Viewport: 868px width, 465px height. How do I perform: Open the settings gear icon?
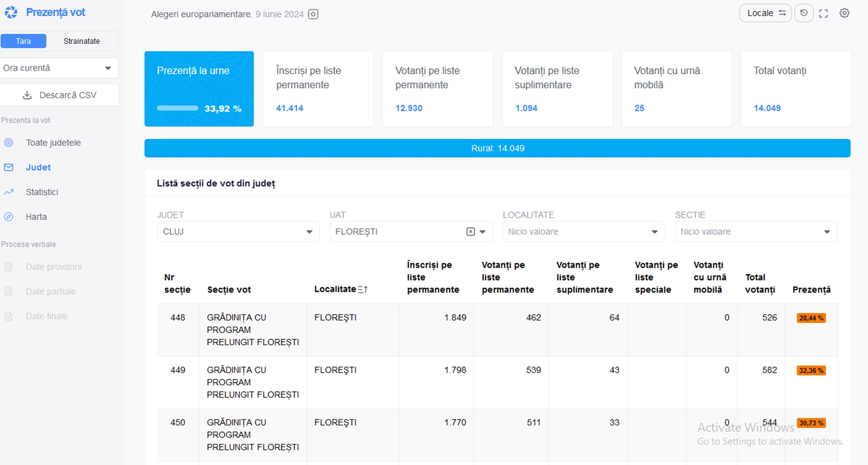click(x=845, y=13)
